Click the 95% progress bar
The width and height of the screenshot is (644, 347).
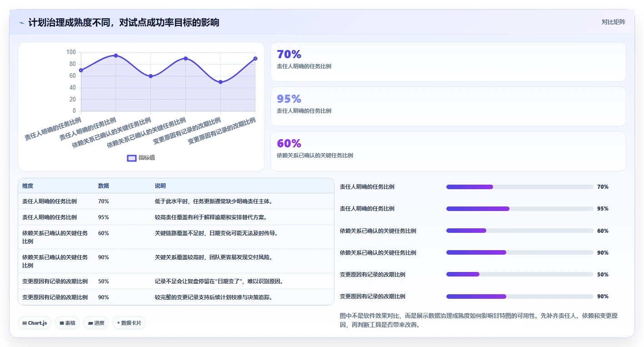(x=520, y=209)
